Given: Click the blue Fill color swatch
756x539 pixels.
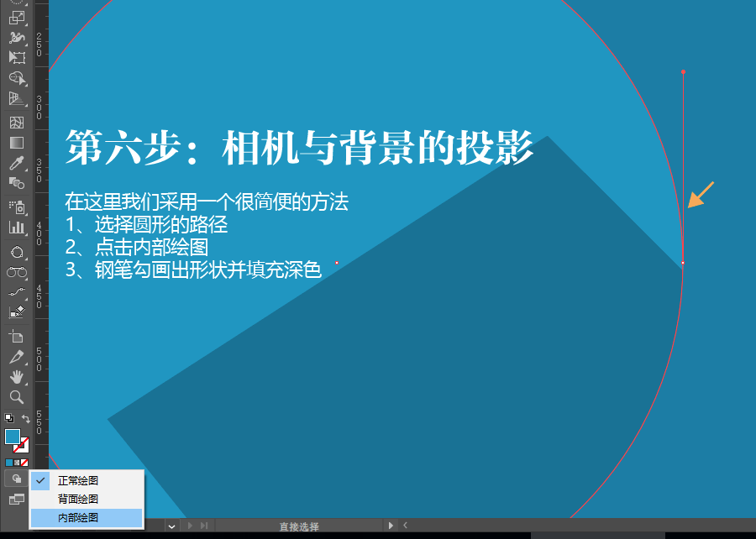Looking at the screenshot, I should (x=12, y=437).
